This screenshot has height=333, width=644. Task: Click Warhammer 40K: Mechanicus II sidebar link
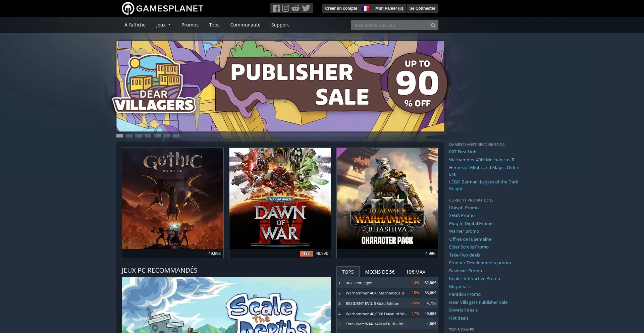point(482,160)
